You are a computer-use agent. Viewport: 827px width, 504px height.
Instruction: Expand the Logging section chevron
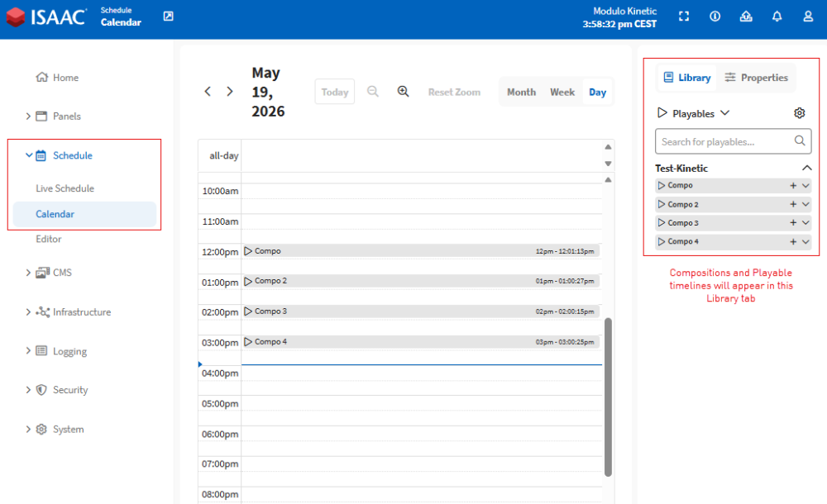click(28, 350)
